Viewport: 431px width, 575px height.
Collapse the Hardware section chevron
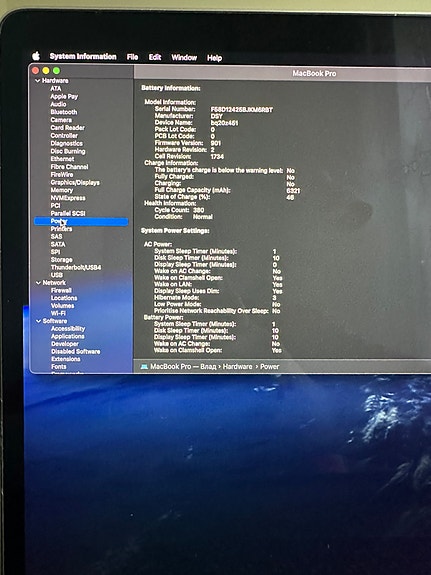tap(37, 81)
